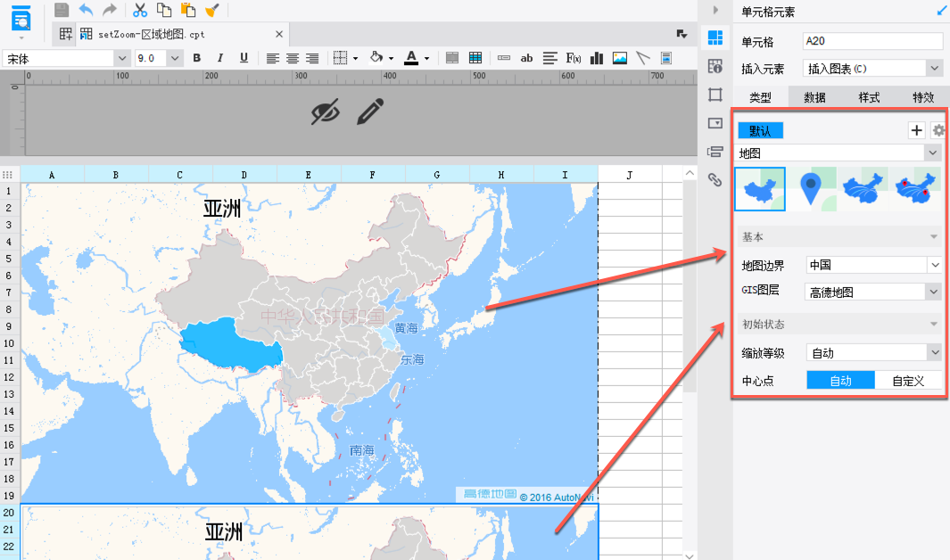
Task: Click the hidden eye icon
Action: [326, 112]
